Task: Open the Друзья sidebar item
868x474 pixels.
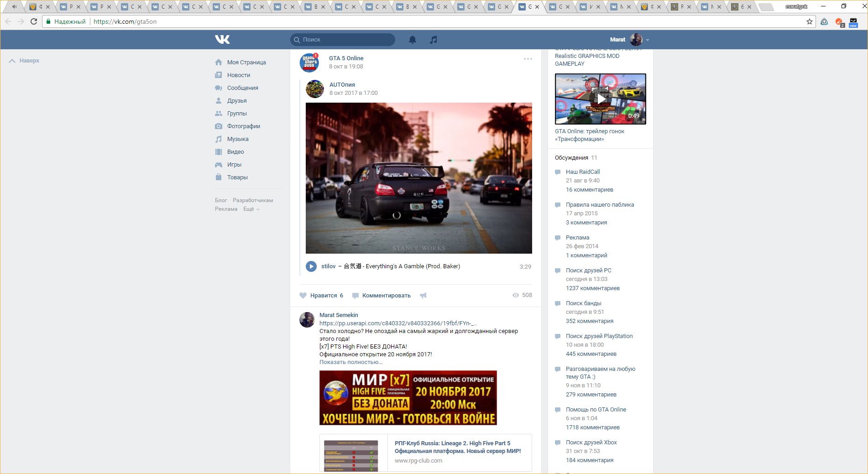Action: [236, 101]
